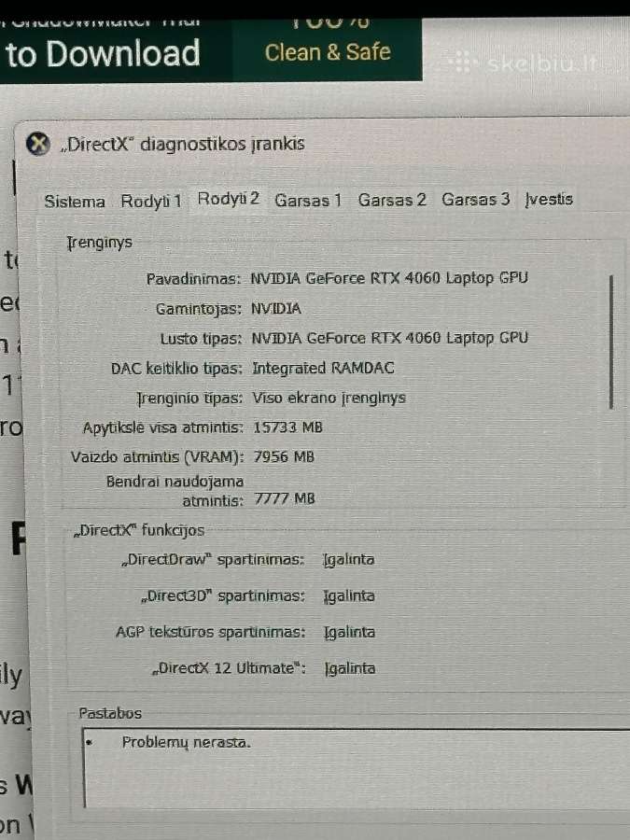Click the Įrenginys panel vertical scrollbar
630x840 pixels.
pyautogui.click(x=611, y=343)
